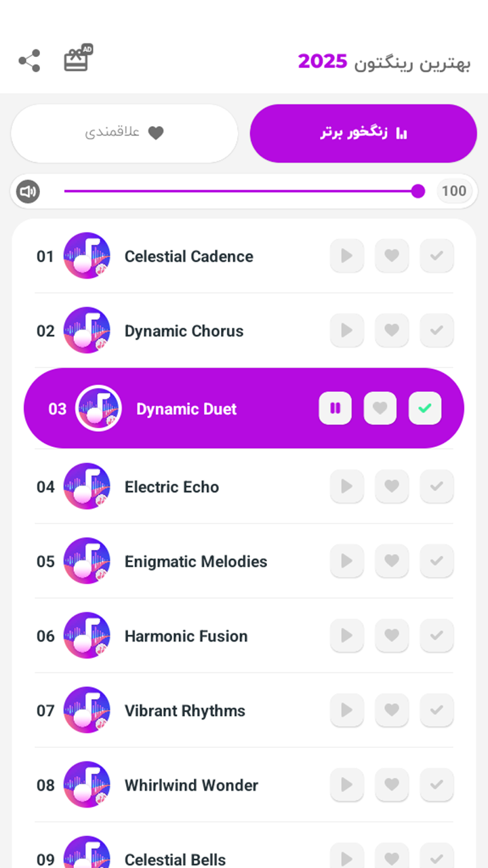The image size is (488, 868).
Task: Open the AD video reward icon
Action: [x=78, y=58]
